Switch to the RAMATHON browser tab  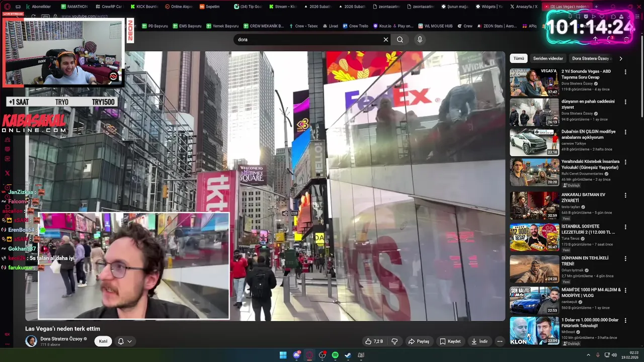(x=73, y=7)
